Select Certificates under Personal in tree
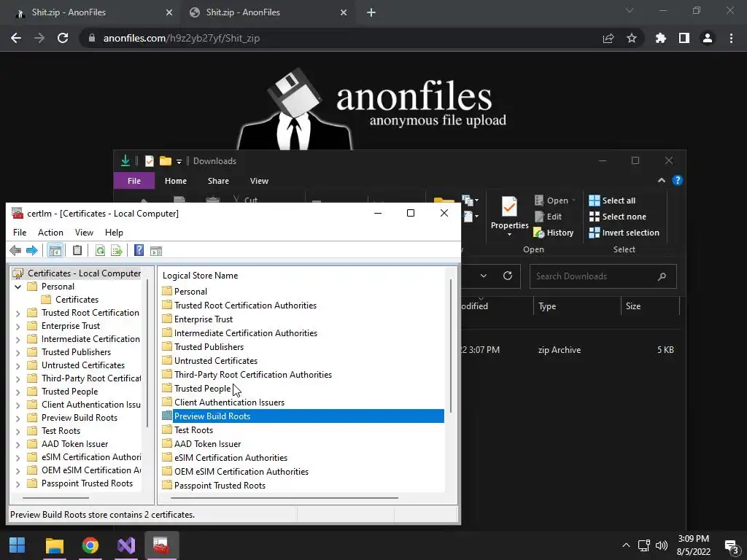 [76, 300]
